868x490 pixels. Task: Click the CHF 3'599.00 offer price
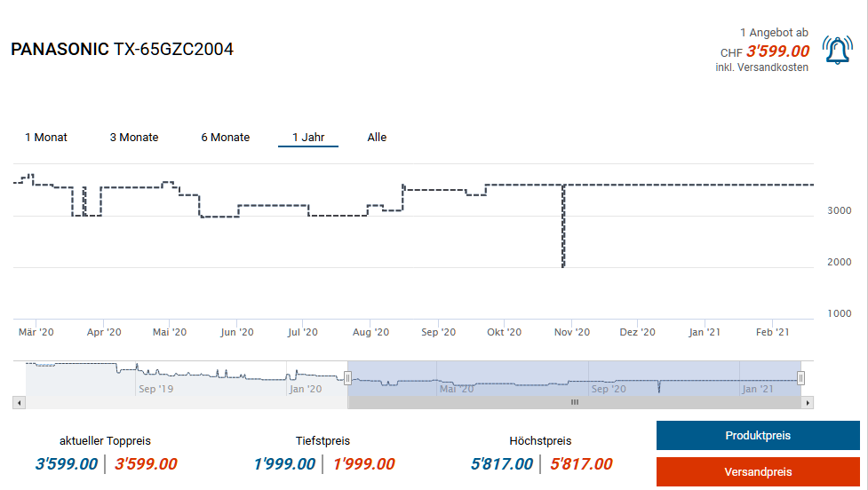(777, 51)
